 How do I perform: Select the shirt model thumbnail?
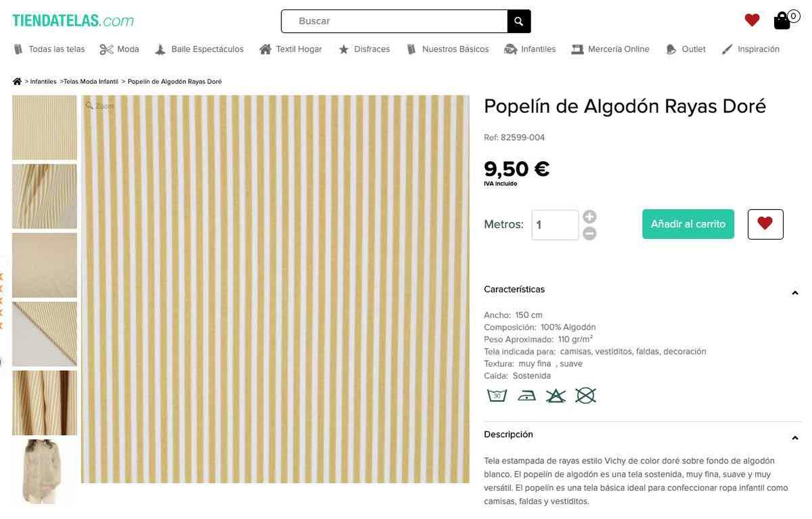coord(45,472)
